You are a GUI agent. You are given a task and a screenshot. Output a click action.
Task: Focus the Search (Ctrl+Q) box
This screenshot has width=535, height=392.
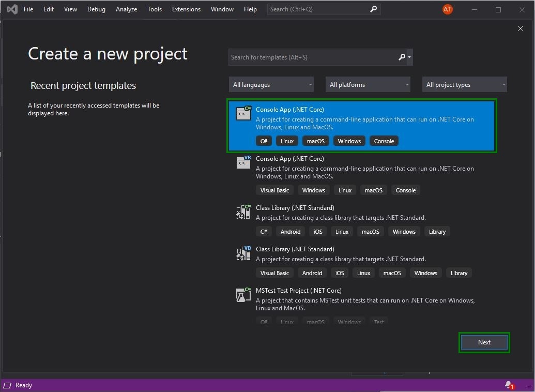point(324,9)
